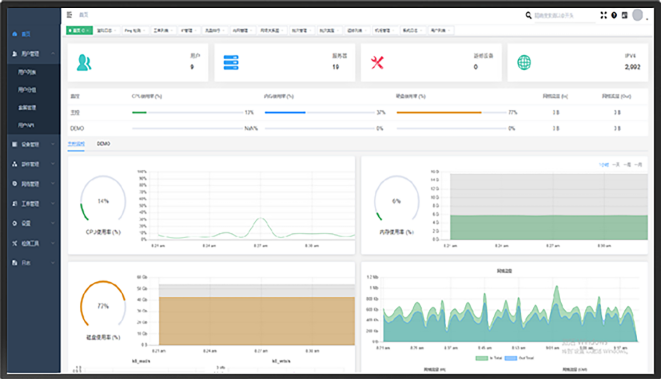Viewport: 661px width, 379px height.
Task: Open the third submenu item under 用户管理
Action: coord(27,108)
